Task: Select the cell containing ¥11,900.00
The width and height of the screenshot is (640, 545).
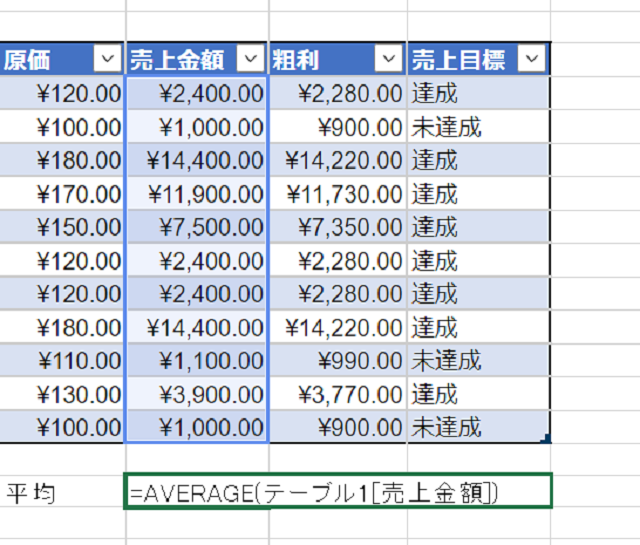Action: 197,194
